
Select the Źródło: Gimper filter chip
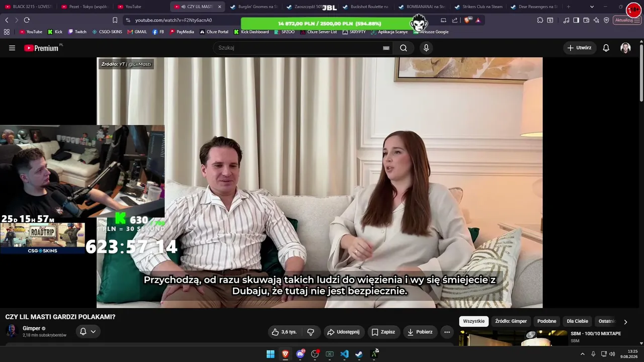click(x=511, y=321)
